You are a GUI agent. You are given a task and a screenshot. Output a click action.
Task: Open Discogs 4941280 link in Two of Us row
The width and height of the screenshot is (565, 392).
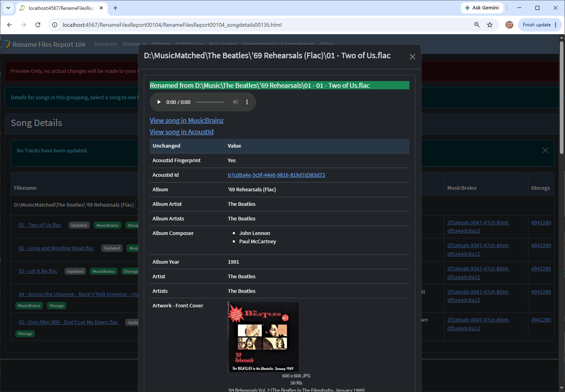541,223
